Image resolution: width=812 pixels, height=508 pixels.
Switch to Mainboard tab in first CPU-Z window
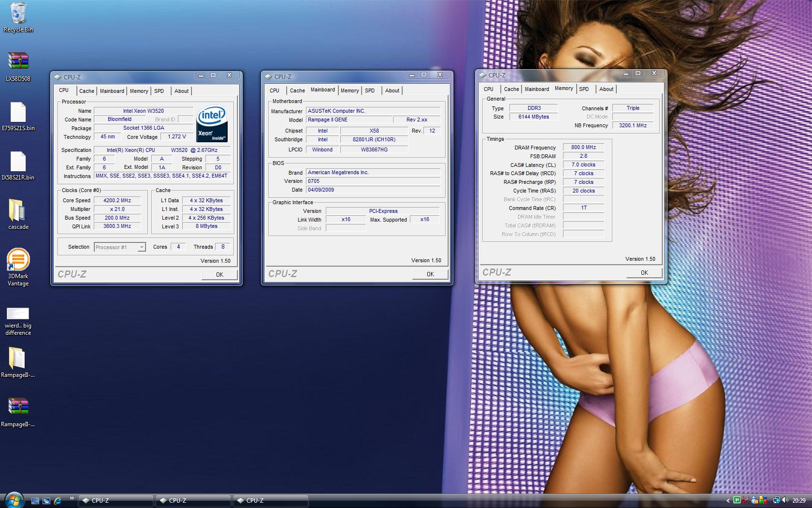pos(112,91)
